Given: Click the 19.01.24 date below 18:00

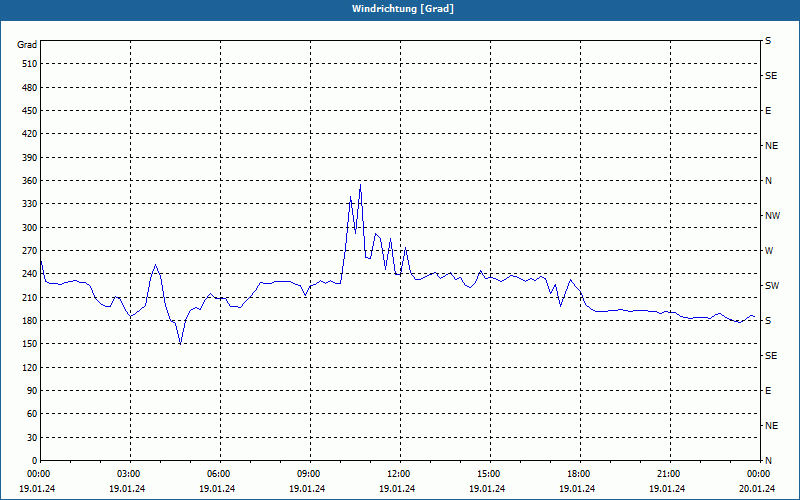Looking at the screenshot, I should (577, 488).
